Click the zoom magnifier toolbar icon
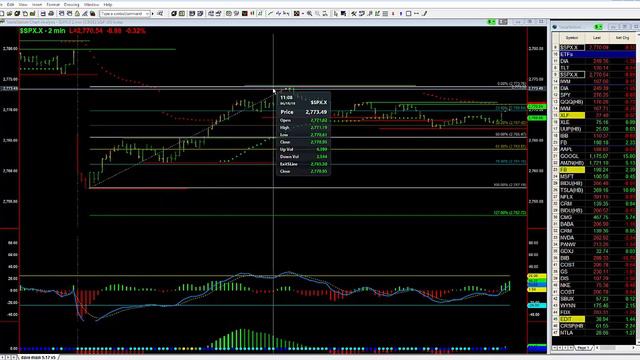 pos(310,13)
